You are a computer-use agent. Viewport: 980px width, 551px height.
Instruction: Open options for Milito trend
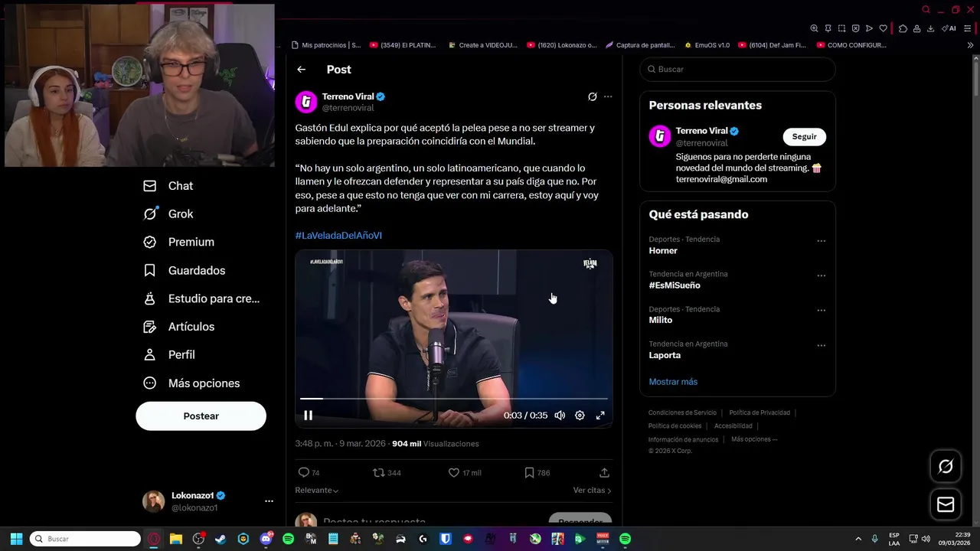[x=821, y=311]
